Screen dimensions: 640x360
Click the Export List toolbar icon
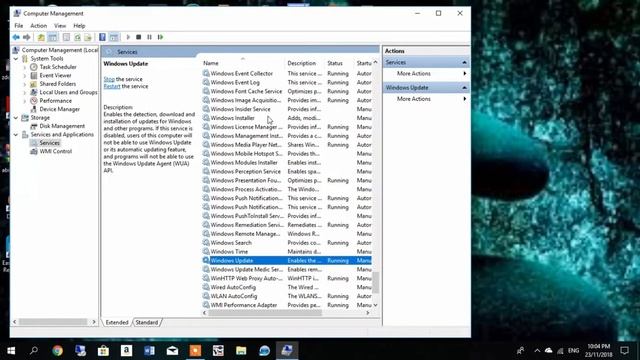click(88, 37)
